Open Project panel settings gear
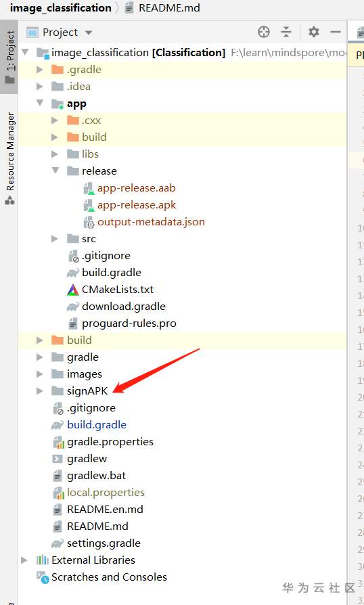This screenshot has width=364, height=605. click(x=314, y=32)
